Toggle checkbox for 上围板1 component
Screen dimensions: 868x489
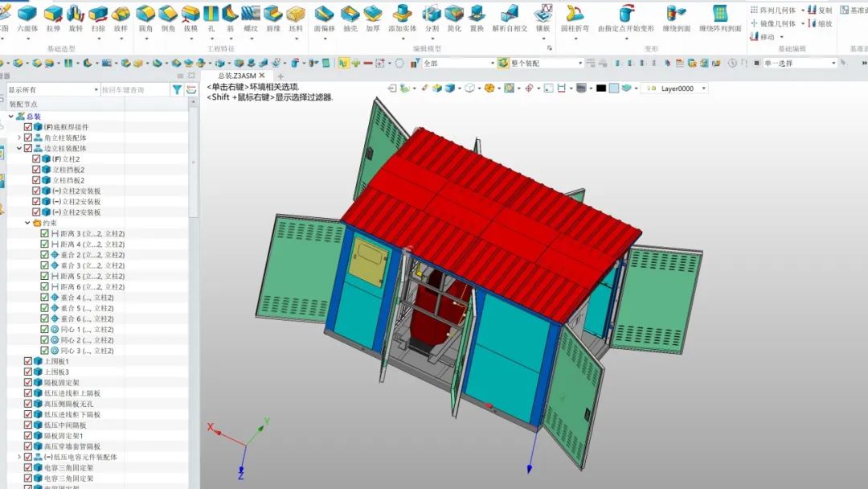click(28, 361)
